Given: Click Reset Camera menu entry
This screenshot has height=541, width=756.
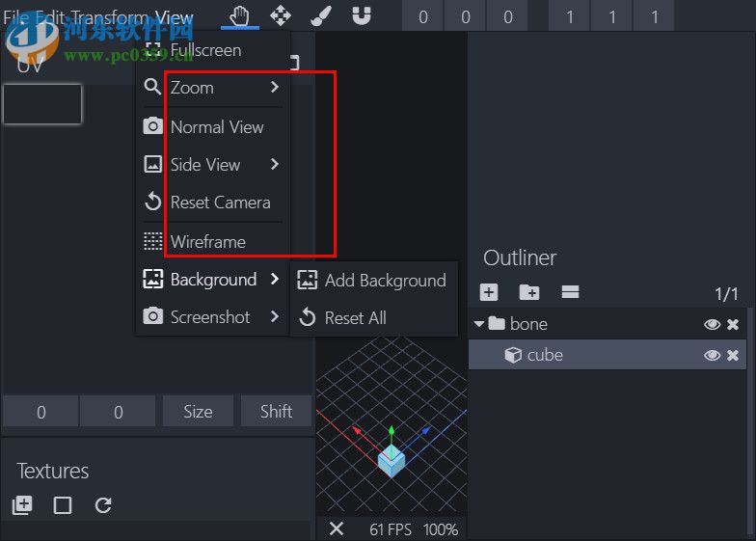Looking at the screenshot, I should tap(213, 203).
